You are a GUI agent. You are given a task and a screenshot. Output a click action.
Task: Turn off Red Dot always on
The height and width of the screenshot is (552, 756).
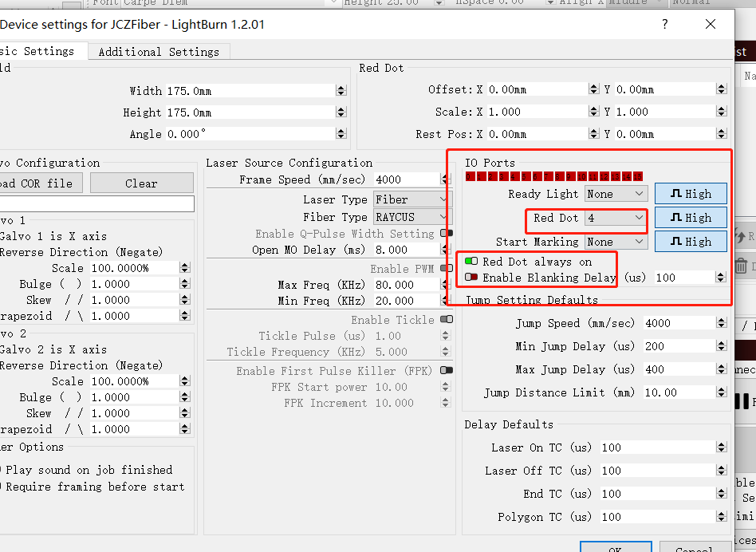471,262
